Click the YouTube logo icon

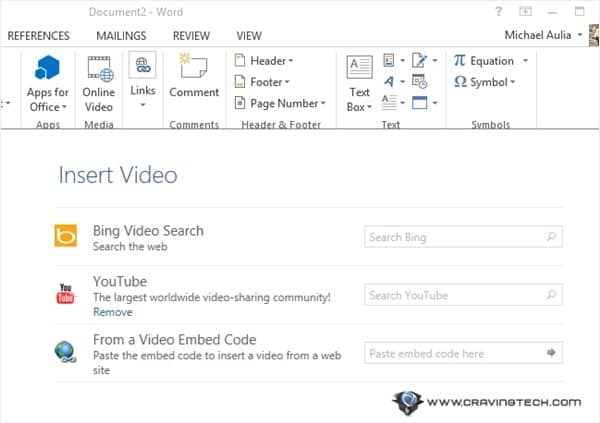(65, 293)
